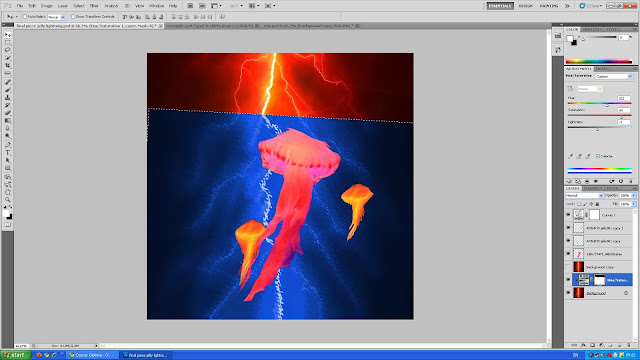The height and width of the screenshot is (360, 640).
Task: Reset adjustment to defaults in Adjustments panel
Action: tap(621, 181)
